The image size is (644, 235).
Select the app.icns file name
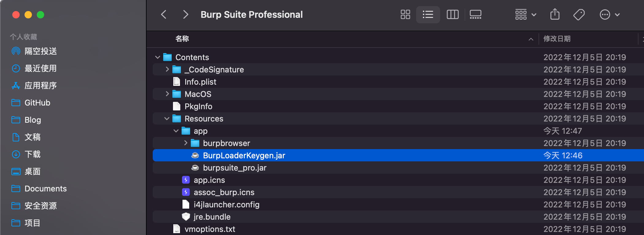209,180
